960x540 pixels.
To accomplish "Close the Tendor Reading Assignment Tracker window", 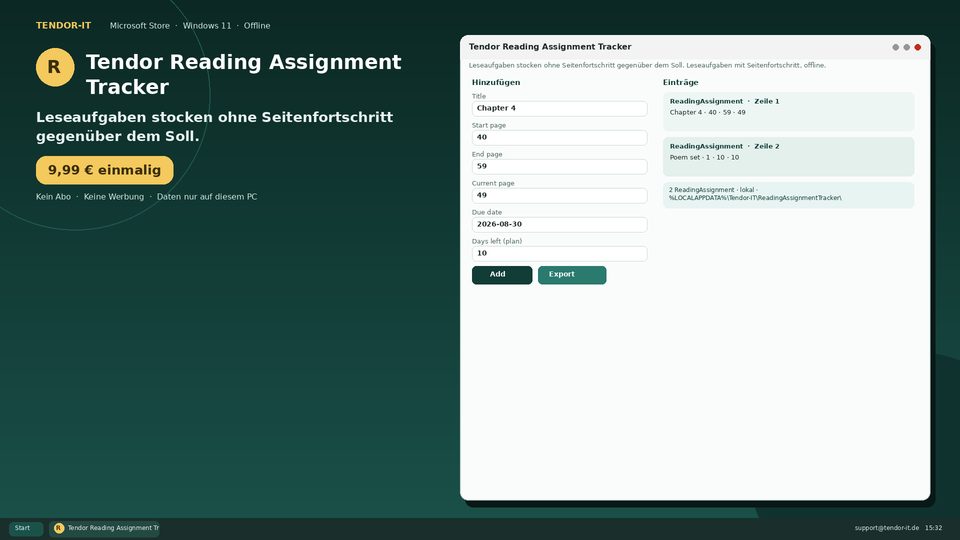I will click(x=917, y=47).
